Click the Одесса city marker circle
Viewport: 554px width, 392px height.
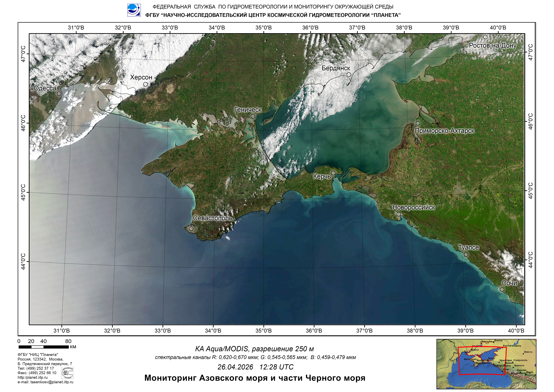click(59, 94)
